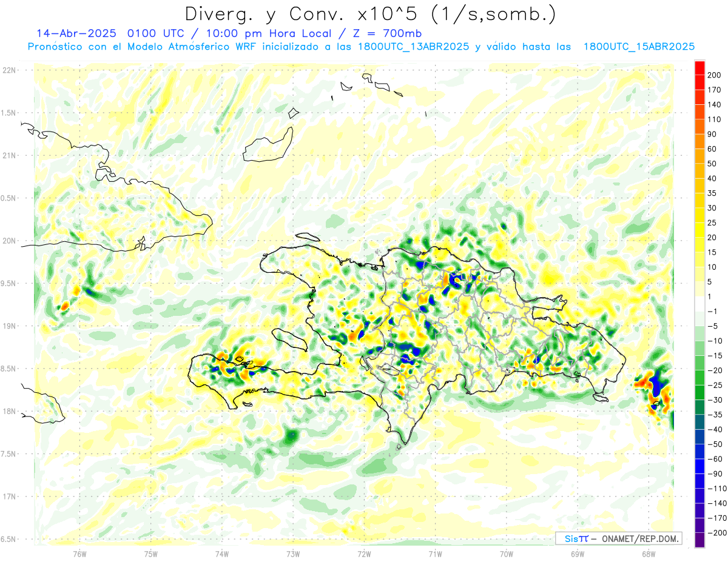728x562 pixels.
Task: Click the '76W' longitude label
Action: pos(80,554)
